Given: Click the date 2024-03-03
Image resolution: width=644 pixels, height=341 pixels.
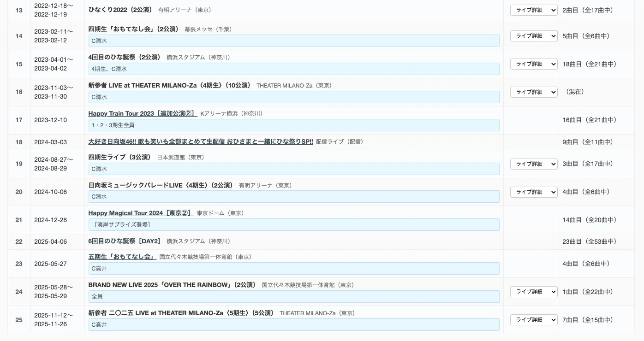Looking at the screenshot, I should (51, 142).
